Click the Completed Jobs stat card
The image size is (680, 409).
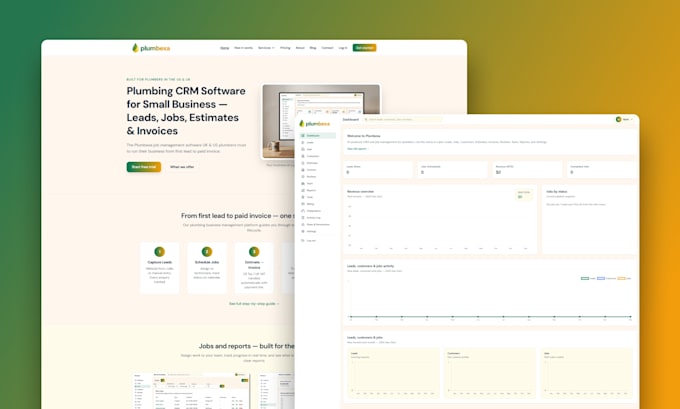pos(602,170)
